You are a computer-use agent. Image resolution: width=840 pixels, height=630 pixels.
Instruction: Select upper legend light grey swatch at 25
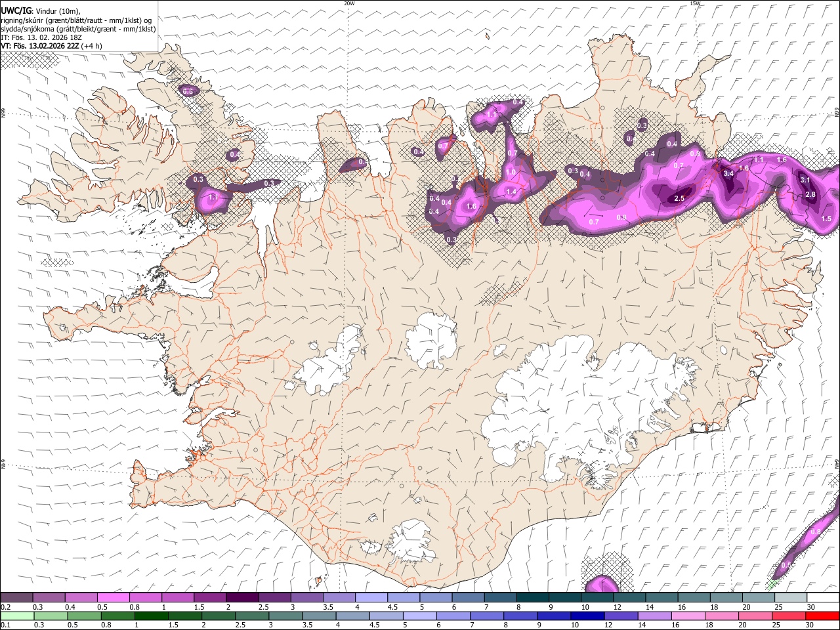point(791,597)
